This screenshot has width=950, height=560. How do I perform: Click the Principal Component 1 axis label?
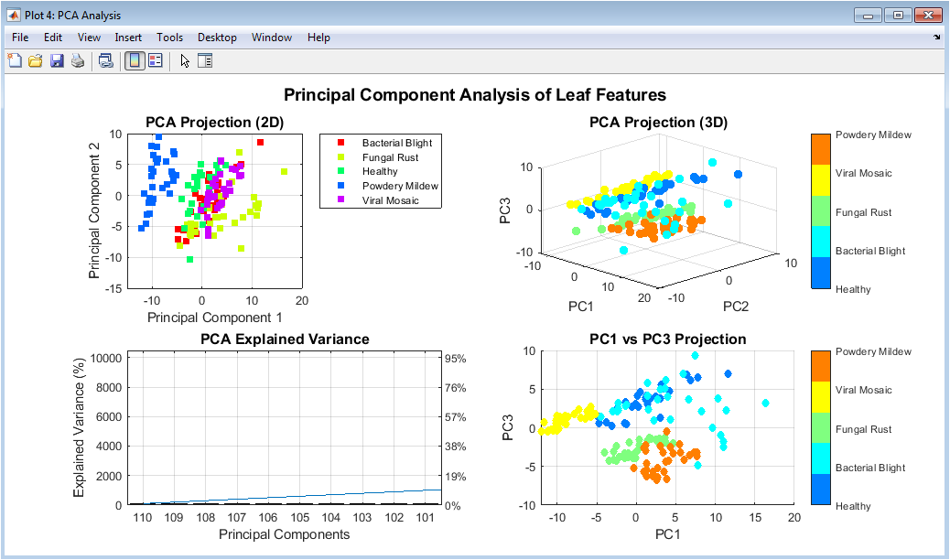click(x=214, y=318)
